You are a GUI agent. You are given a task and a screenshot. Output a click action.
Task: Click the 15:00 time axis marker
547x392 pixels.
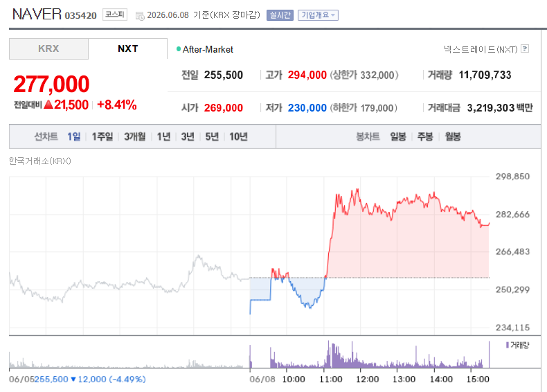click(x=478, y=379)
